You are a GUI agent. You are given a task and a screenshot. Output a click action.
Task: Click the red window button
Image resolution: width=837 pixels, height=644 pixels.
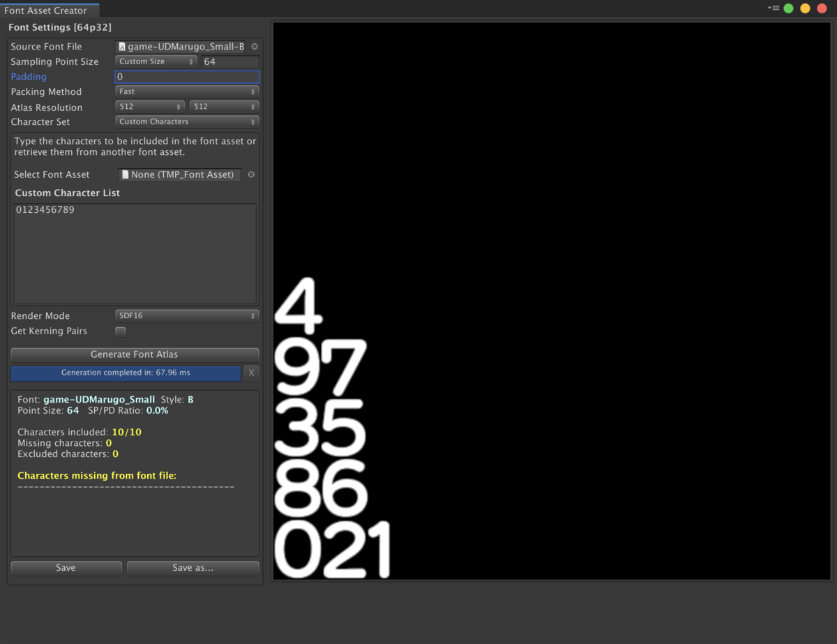click(822, 8)
